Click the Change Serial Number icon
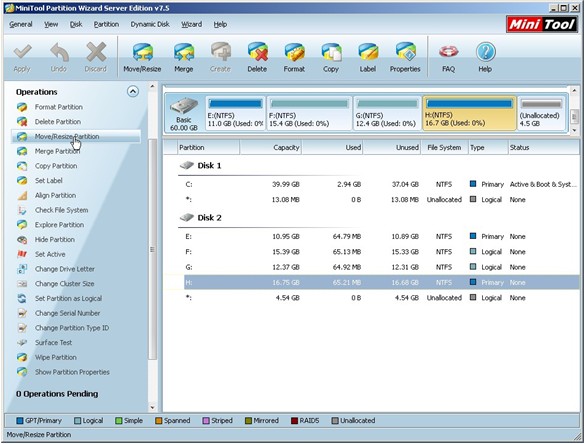585x444 pixels. pos(22,313)
